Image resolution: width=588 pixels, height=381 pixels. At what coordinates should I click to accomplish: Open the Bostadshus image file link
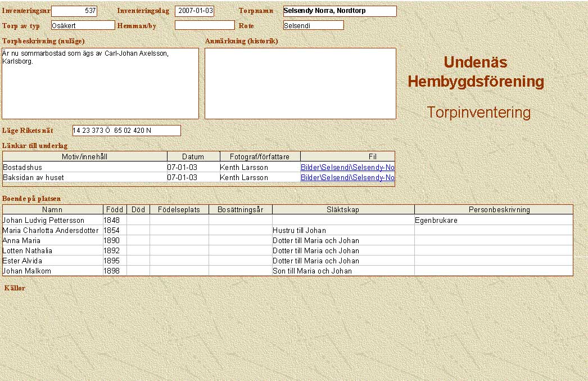[347, 167]
